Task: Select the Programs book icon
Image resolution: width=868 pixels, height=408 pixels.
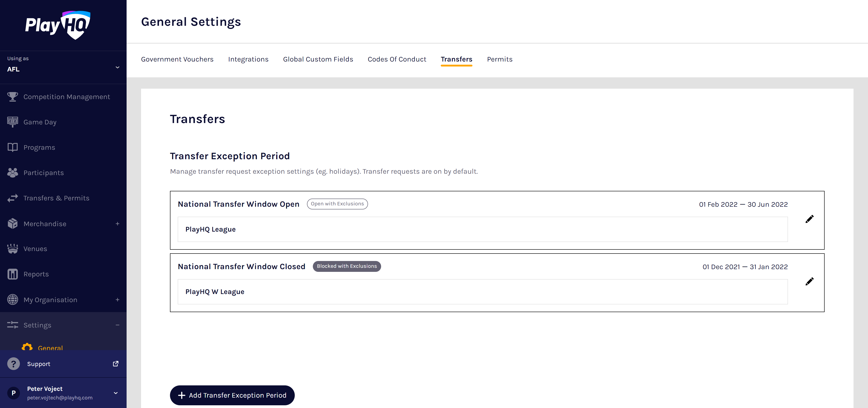Action: [x=12, y=147]
